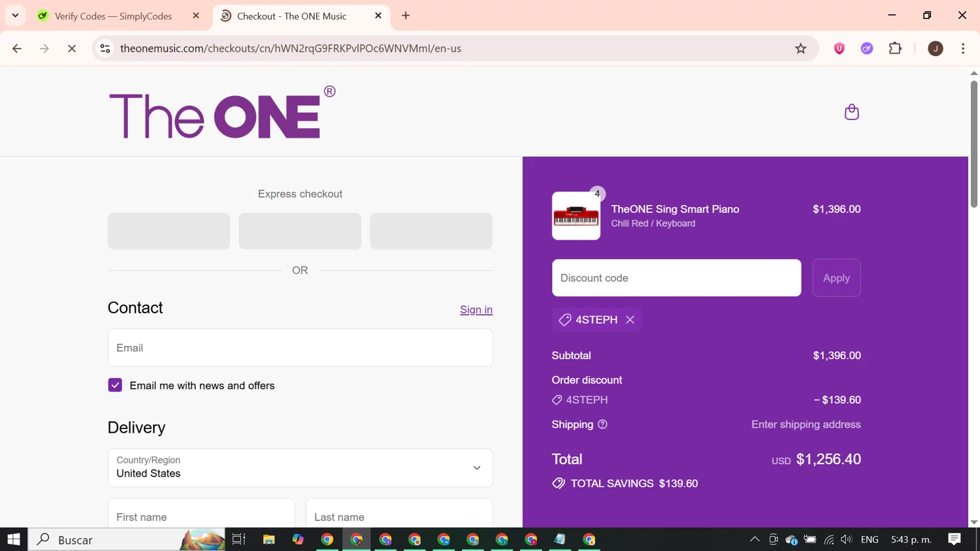Go forward with the browser arrow
Image resolution: width=980 pixels, height=551 pixels.
point(44,48)
